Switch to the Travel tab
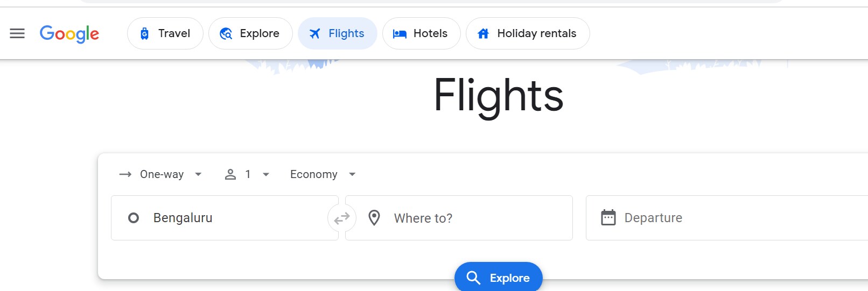Viewport: 868px width, 291px height. [x=165, y=33]
